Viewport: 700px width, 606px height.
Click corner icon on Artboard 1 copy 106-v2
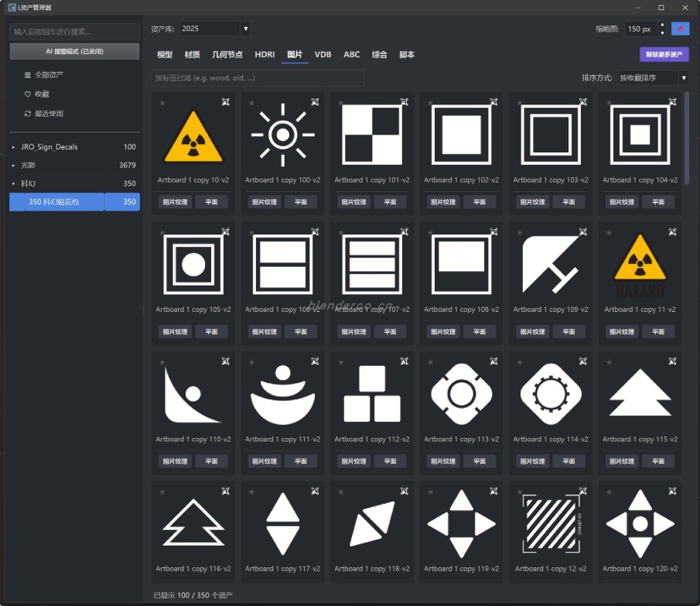pos(315,231)
